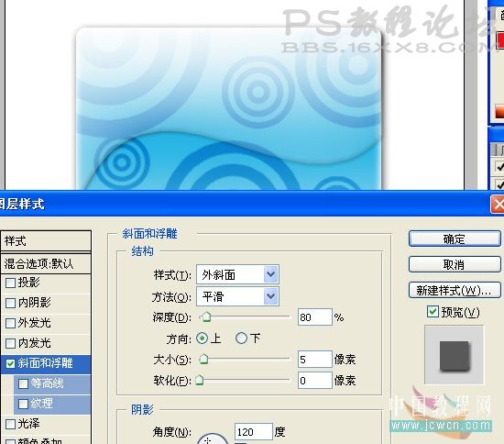The height and width of the screenshot is (444, 504).
Task: Enable the 等高线 contour sub-option
Action: [23, 383]
